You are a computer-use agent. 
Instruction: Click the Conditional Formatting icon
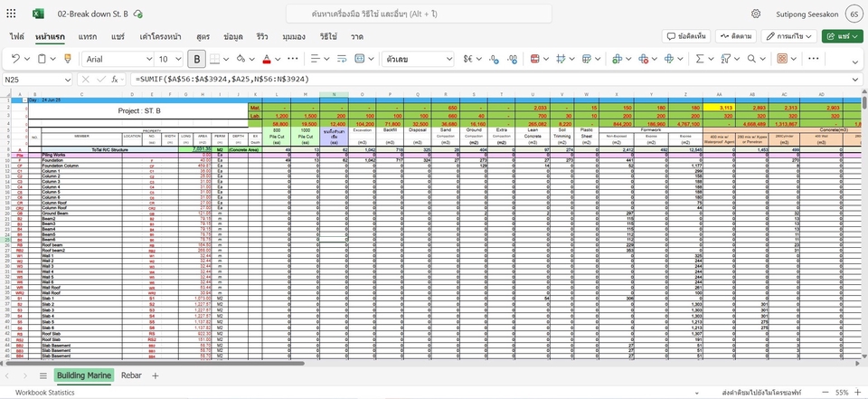pyautogui.click(x=534, y=59)
